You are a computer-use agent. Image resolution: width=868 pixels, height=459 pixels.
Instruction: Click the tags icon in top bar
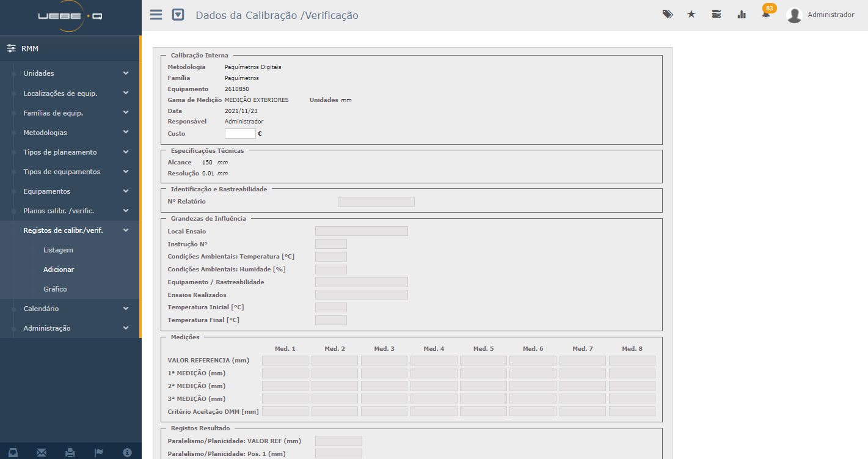[668, 14]
